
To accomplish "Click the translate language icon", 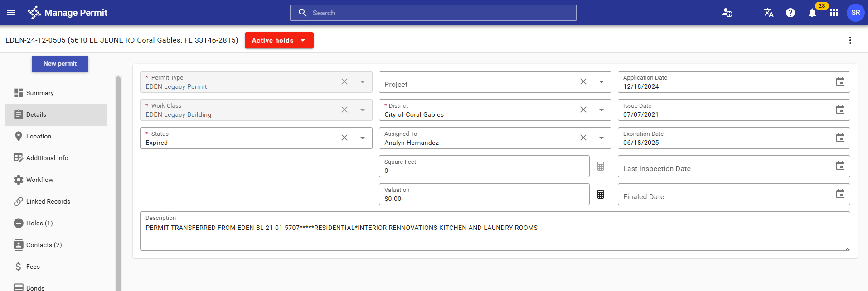I will [x=768, y=13].
